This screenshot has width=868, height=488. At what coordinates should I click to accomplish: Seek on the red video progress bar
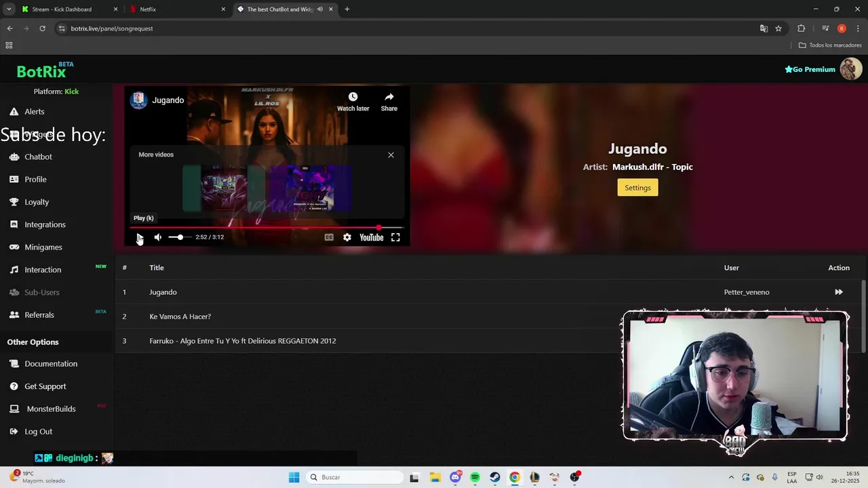click(267, 228)
